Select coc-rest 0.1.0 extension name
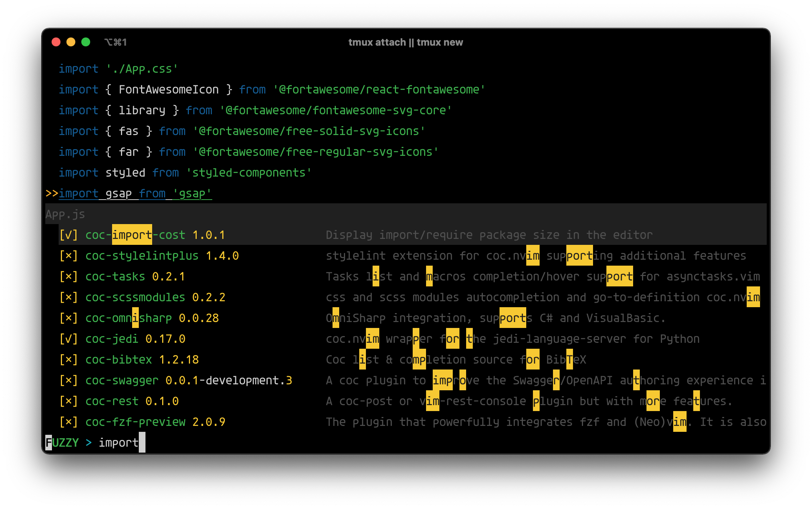The width and height of the screenshot is (812, 509). pos(132,401)
